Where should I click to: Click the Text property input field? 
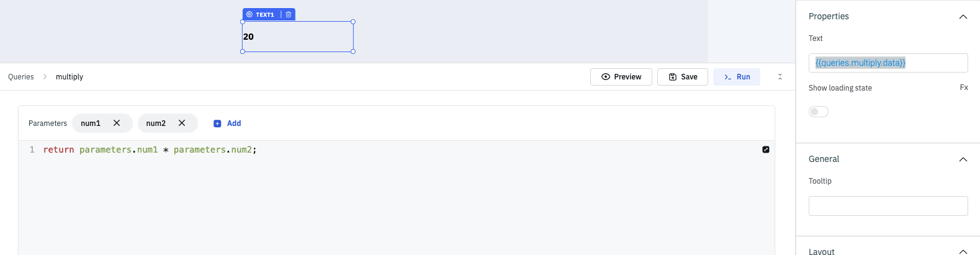[x=888, y=63]
